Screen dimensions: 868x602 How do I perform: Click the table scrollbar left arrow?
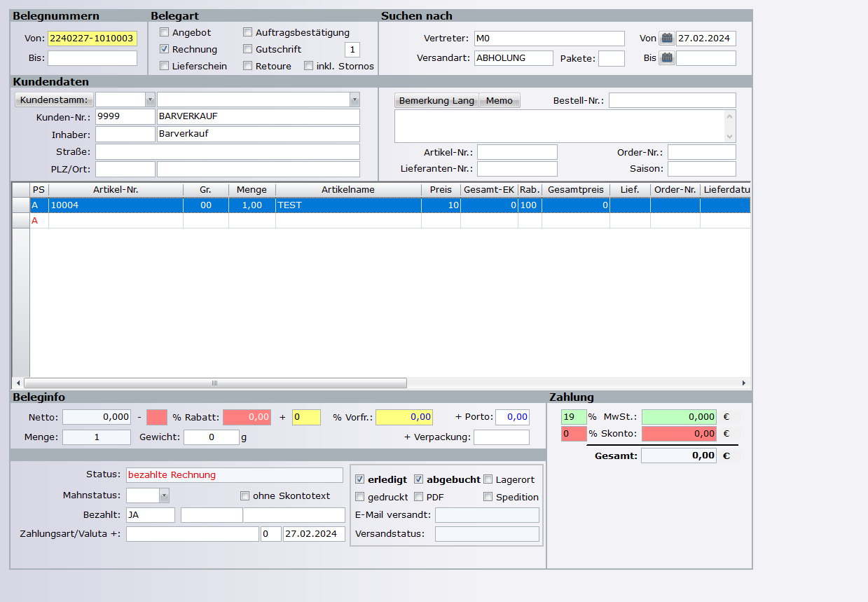point(18,383)
